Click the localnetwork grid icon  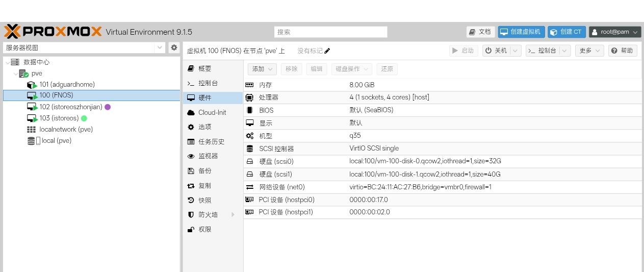(x=32, y=130)
